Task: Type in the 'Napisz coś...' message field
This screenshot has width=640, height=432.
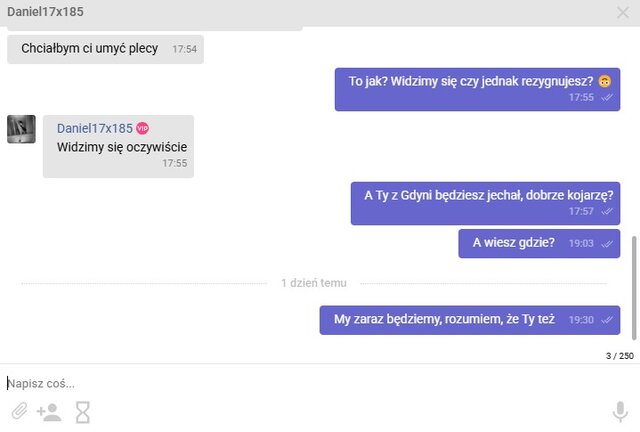Action: (300, 383)
